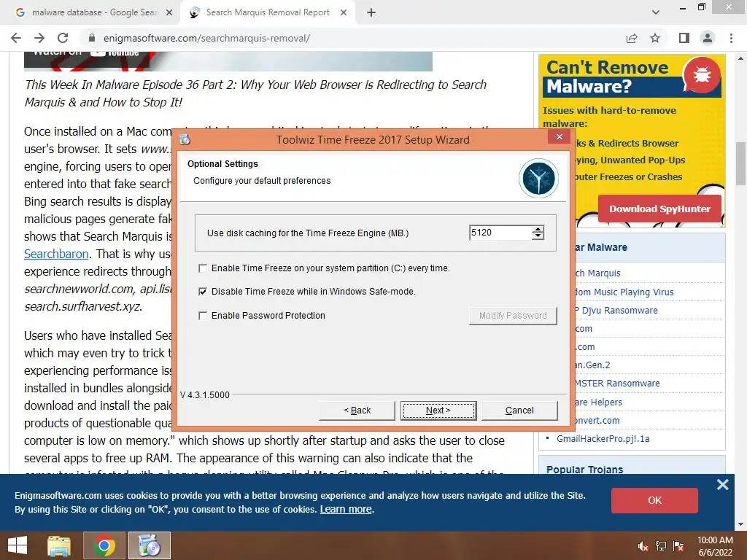The image size is (747, 560).
Task: Click the V 4.3.1.5000 version text
Action: pyautogui.click(x=205, y=394)
